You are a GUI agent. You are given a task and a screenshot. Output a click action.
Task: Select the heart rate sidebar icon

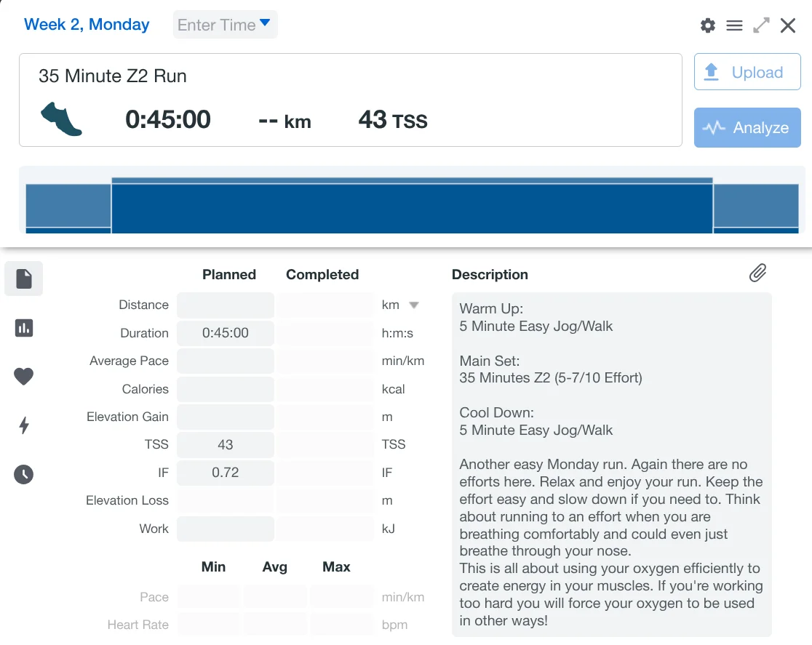24,377
